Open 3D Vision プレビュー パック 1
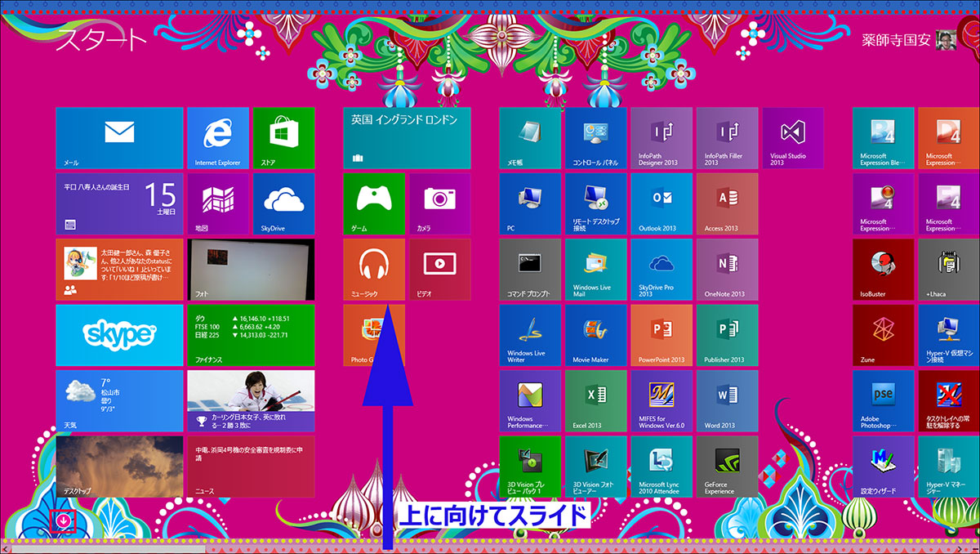This screenshot has width=980, height=554. click(x=530, y=467)
